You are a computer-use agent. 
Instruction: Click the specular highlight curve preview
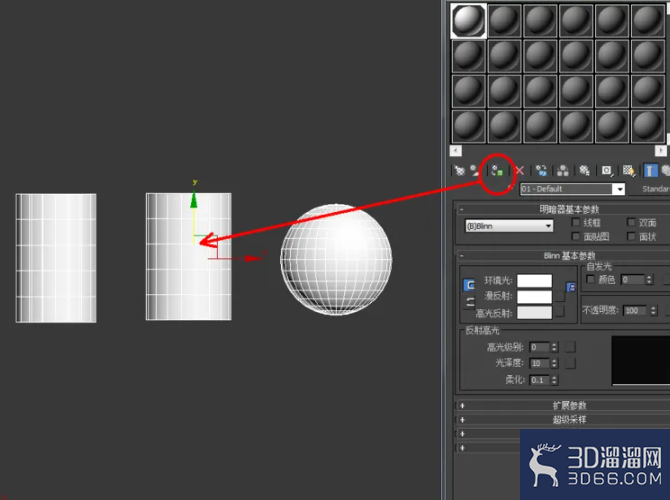[641, 360]
